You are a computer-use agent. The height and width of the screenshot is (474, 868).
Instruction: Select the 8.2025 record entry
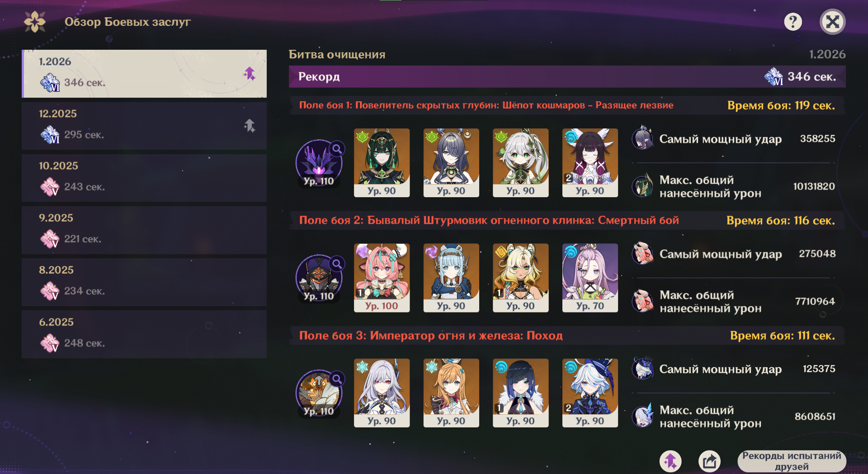(x=144, y=282)
